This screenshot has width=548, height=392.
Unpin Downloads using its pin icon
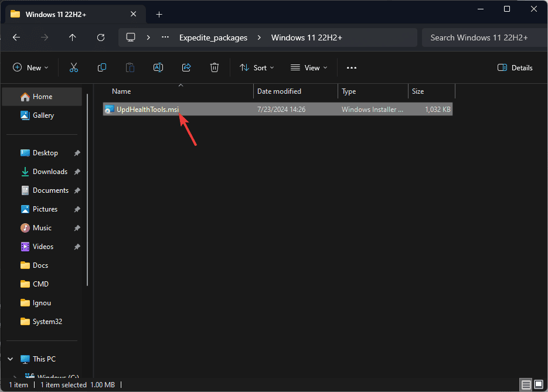(77, 172)
